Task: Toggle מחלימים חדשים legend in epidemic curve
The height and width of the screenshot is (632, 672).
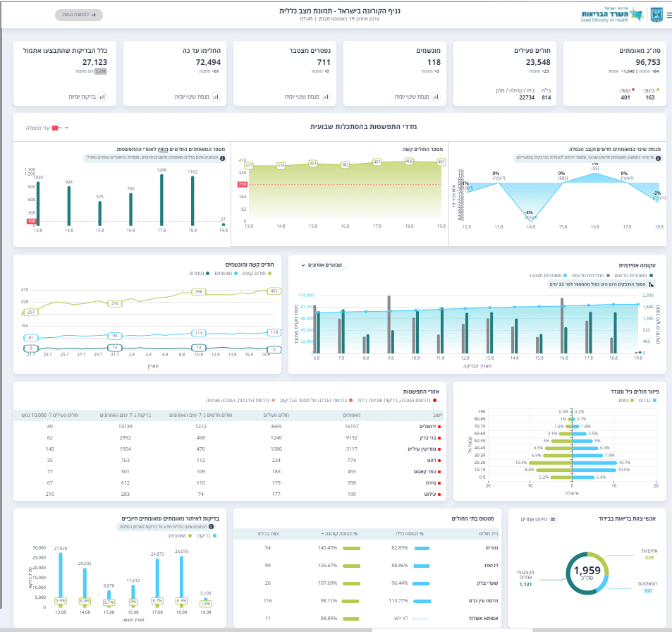Action: [x=590, y=275]
